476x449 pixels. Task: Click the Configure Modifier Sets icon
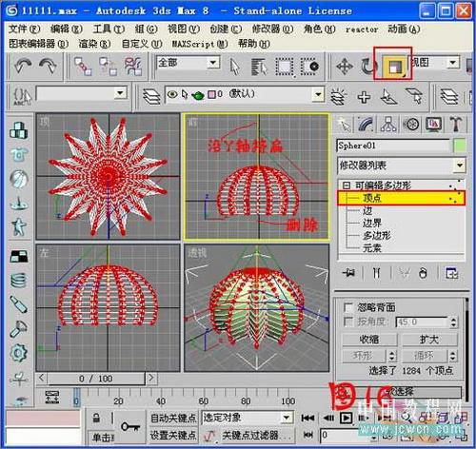(451, 272)
